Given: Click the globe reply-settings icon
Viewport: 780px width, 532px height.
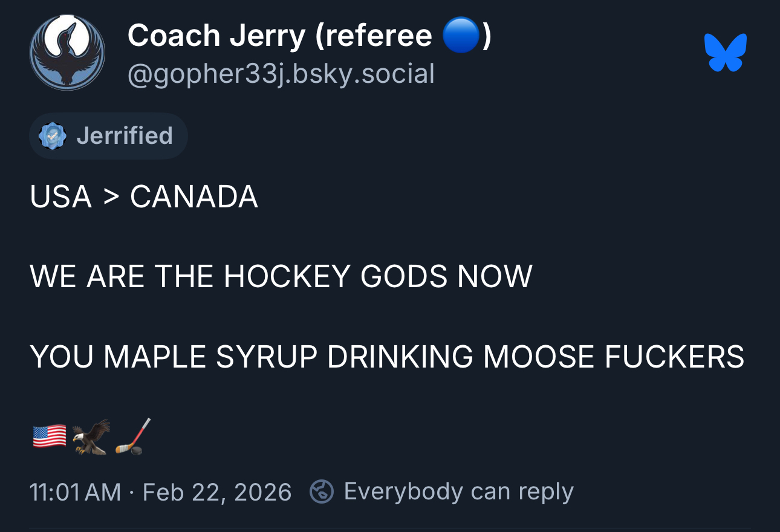Looking at the screenshot, I should click(321, 491).
